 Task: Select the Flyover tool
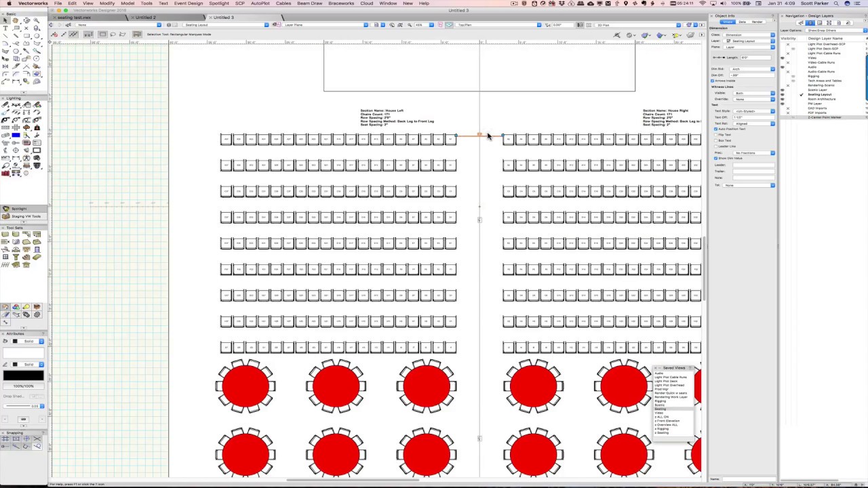coord(26,20)
